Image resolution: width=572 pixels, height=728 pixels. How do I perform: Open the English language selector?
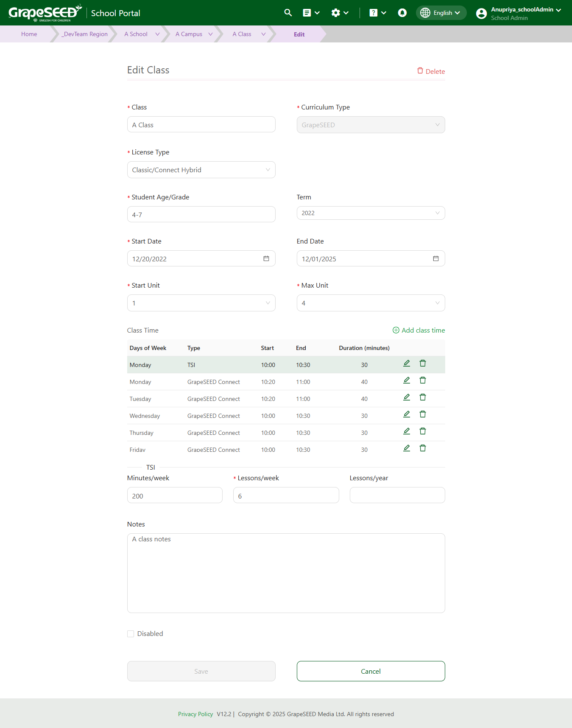tap(441, 13)
